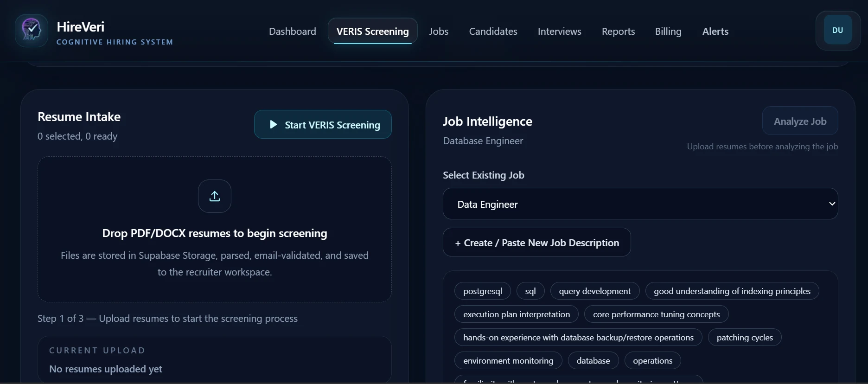Click the query development tag
The height and width of the screenshot is (384, 868).
click(x=595, y=291)
